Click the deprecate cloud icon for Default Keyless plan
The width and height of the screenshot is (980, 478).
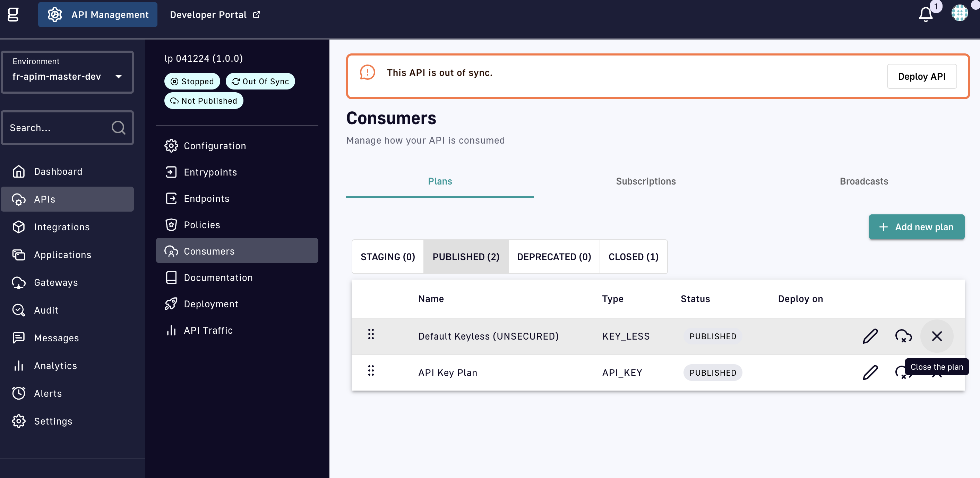pyautogui.click(x=903, y=336)
